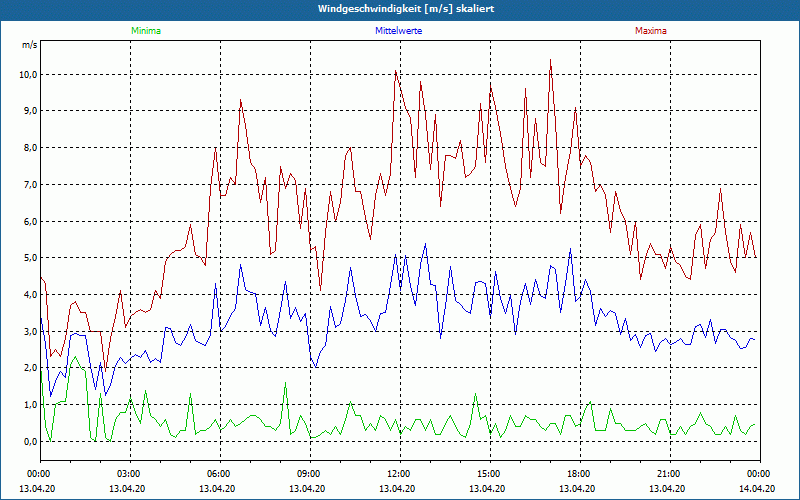
Task: Click the '8,0' y-axis value
Action: tap(30, 148)
